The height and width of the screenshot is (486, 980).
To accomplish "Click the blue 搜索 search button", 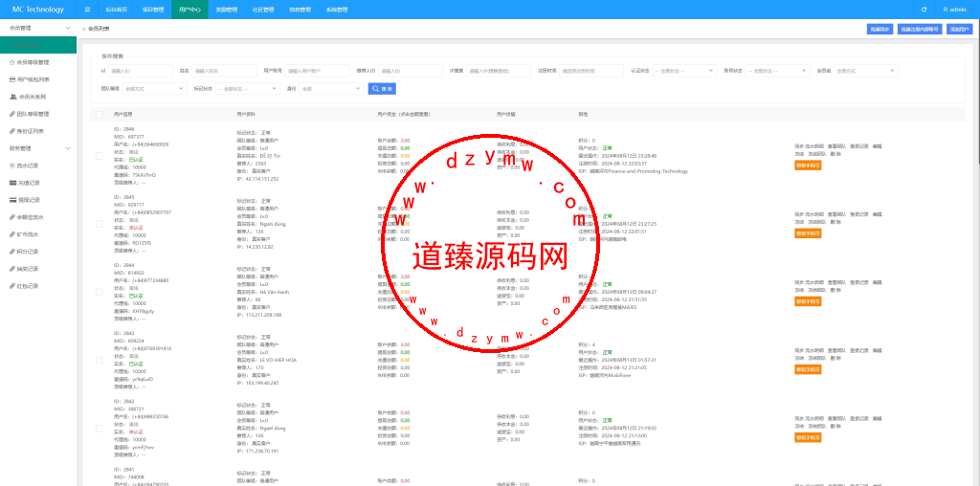I will click(x=382, y=89).
